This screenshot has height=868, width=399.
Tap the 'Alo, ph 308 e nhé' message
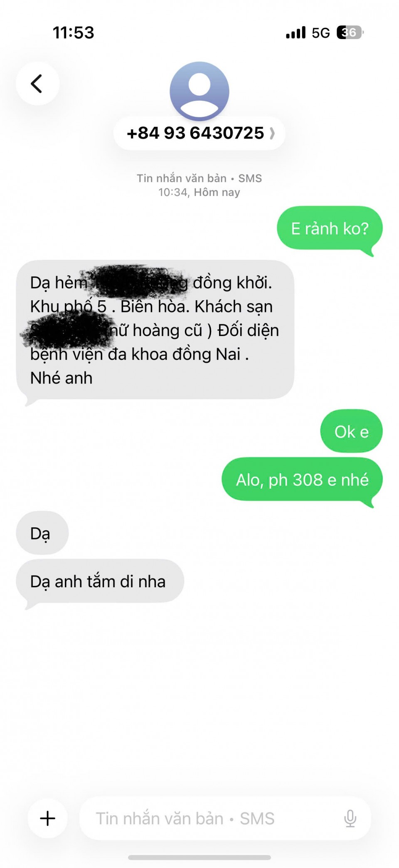[302, 480]
